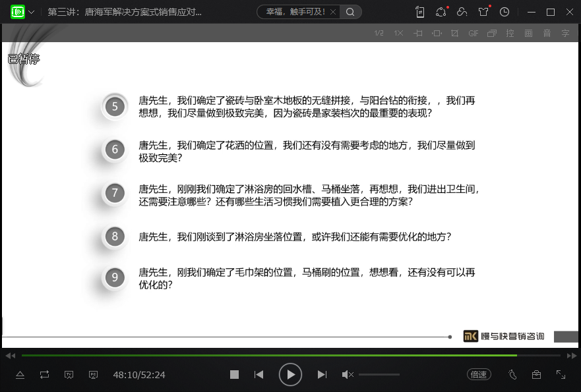Toggle the loop playback mode icon
This screenshot has width=581, height=392.
pos(44,374)
